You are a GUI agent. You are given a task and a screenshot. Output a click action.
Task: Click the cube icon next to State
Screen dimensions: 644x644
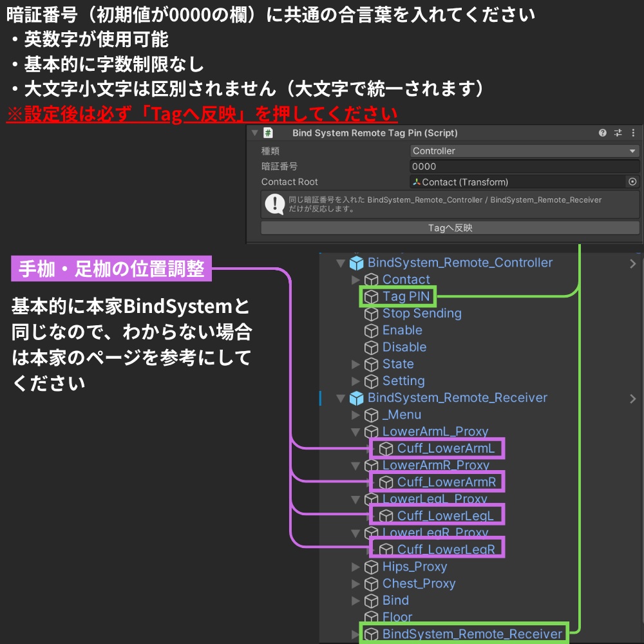[x=372, y=365]
